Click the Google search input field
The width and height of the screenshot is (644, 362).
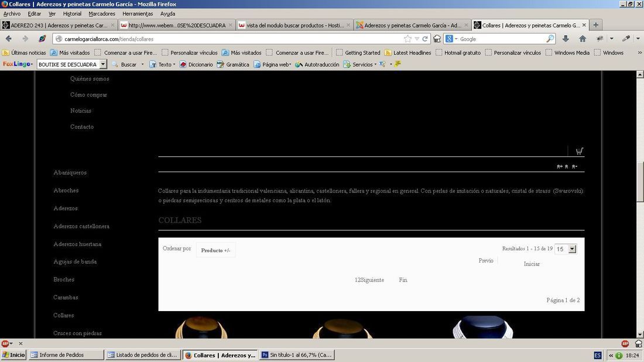click(x=502, y=39)
